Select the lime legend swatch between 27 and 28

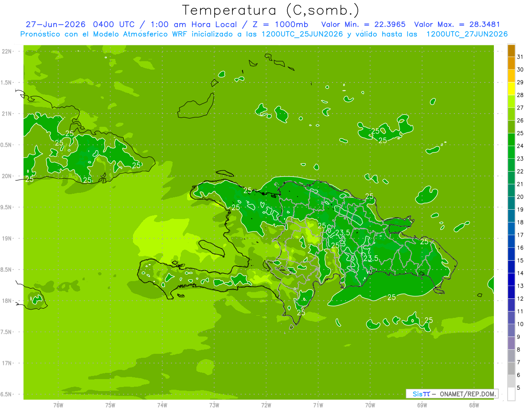511,102
